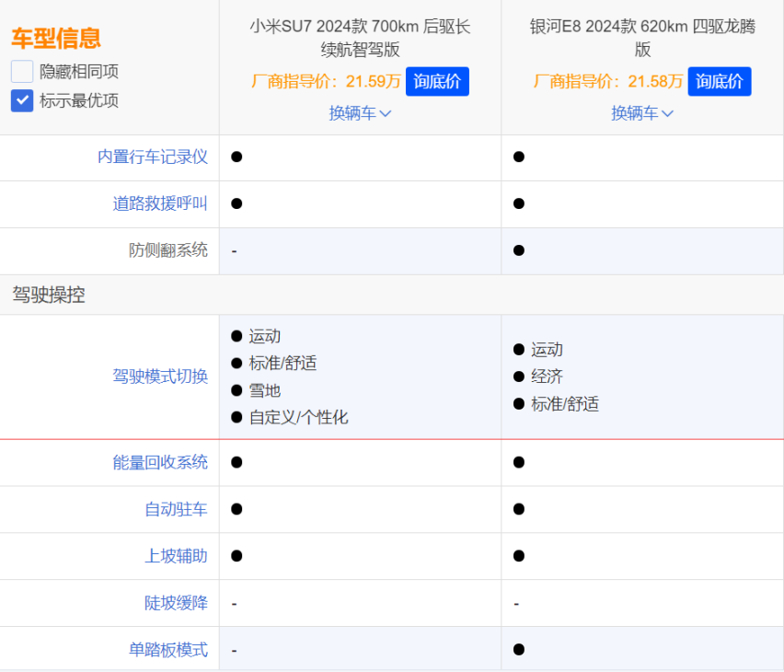
Task: Click 自定义/个性化 driving mode entry
Action: [x=298, y=418]
